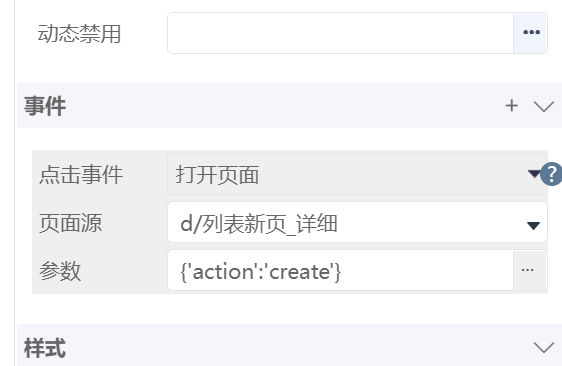Select the click event row in 事件 panel
Screen dimensions: 562x366
tap(290, 175)
